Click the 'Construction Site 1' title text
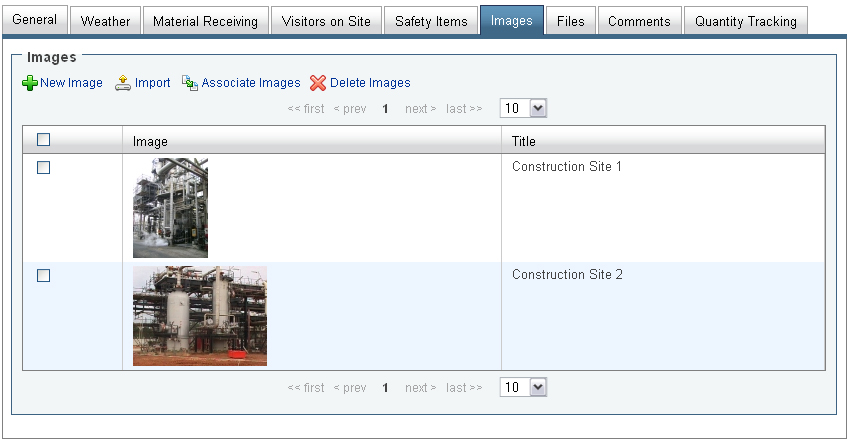This screenshot has width=848, height=440. pyautogui.click(x=567, y=166)
